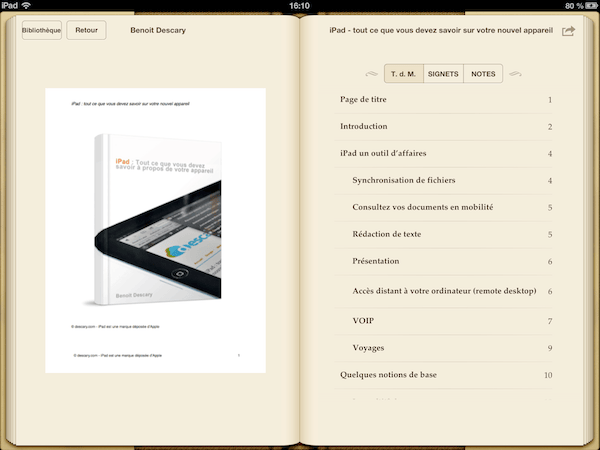
Task: Open the Bibliothèque library button
Action: 41,31
